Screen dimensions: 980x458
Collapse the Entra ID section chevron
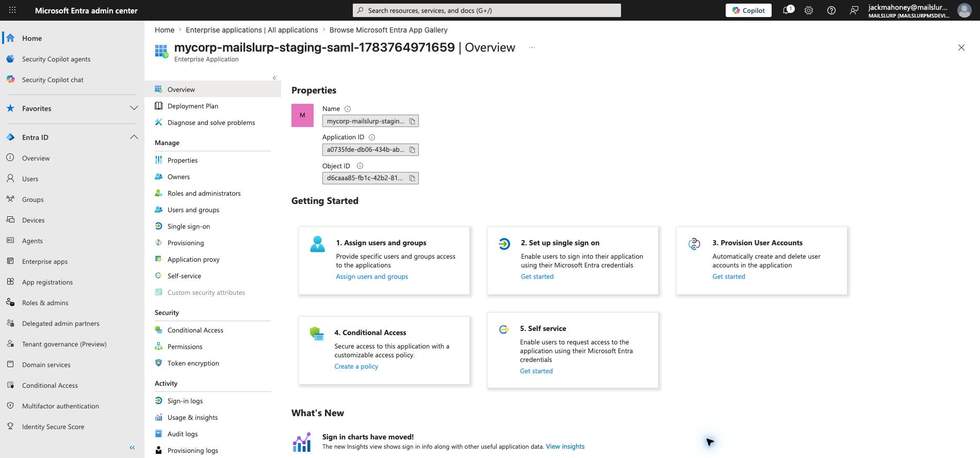(134, 137)
